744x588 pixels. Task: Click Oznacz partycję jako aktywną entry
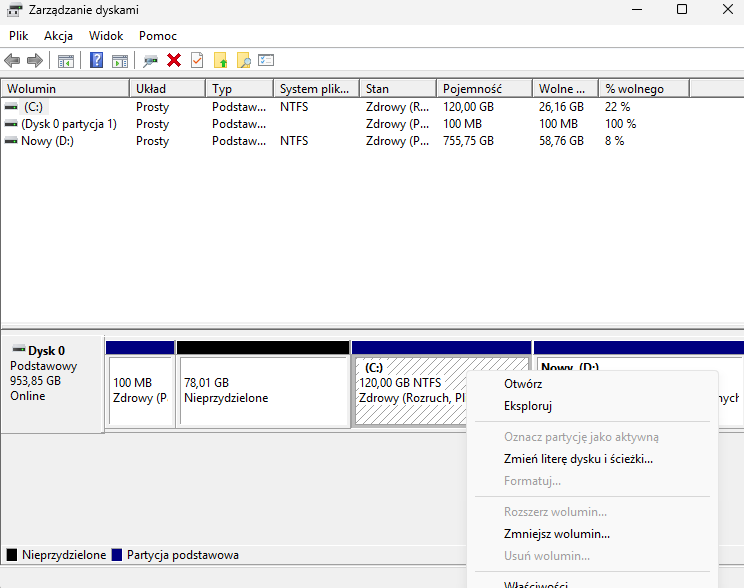coord(592,437)
